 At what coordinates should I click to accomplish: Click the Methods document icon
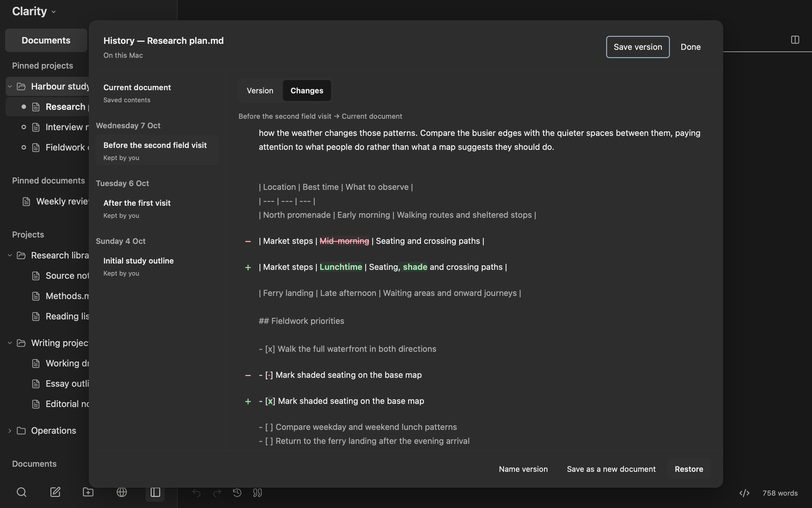[x=36, y=296]
